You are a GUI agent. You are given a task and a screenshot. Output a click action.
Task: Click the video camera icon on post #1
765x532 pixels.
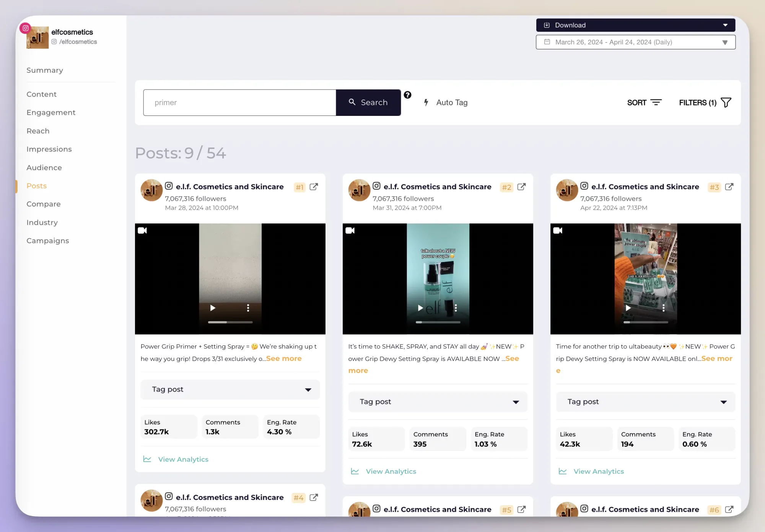click(x=142, y=231)
